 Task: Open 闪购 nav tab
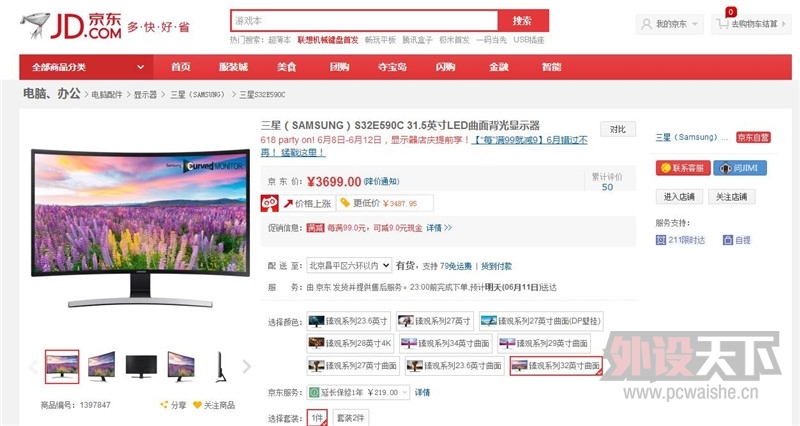[x=445, y=67]
